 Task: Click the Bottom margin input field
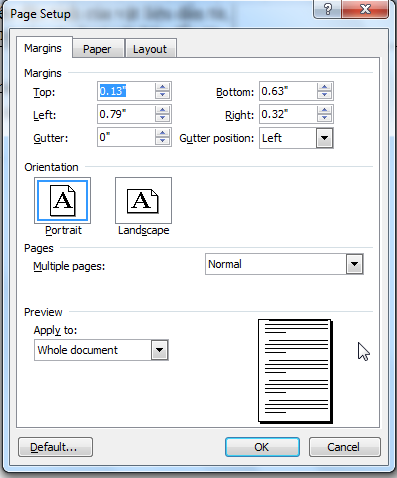(x=288, y=91)
